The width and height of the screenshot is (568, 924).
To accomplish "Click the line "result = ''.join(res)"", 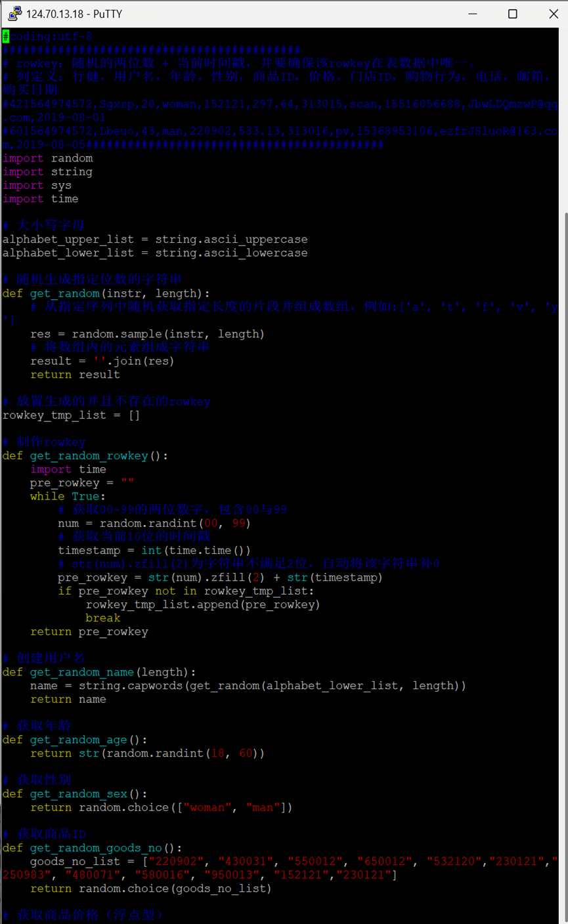I will click(x=102, y=361).
